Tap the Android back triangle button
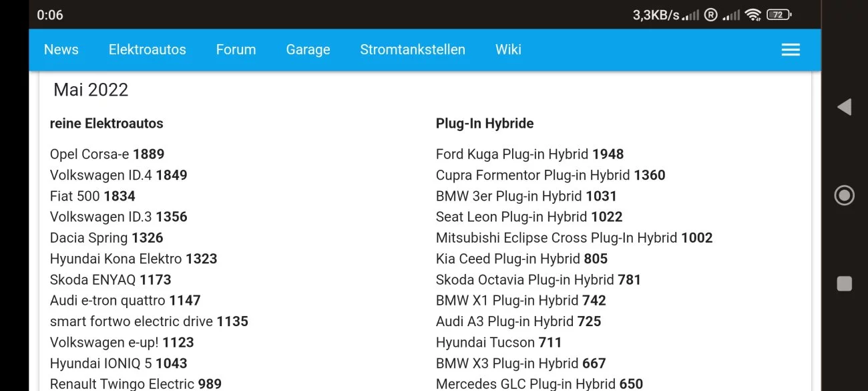This screenshot has width=868, height=391. [x=844, y=107]
